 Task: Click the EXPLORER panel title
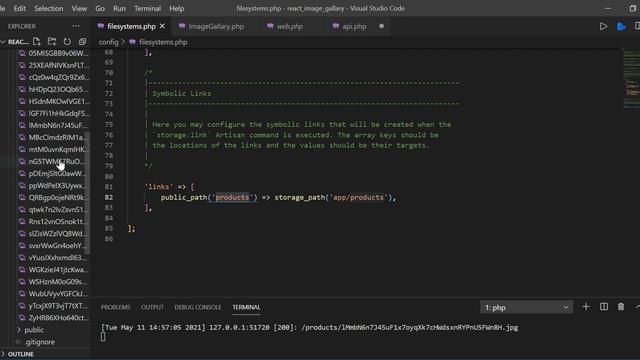coord(22,26)
